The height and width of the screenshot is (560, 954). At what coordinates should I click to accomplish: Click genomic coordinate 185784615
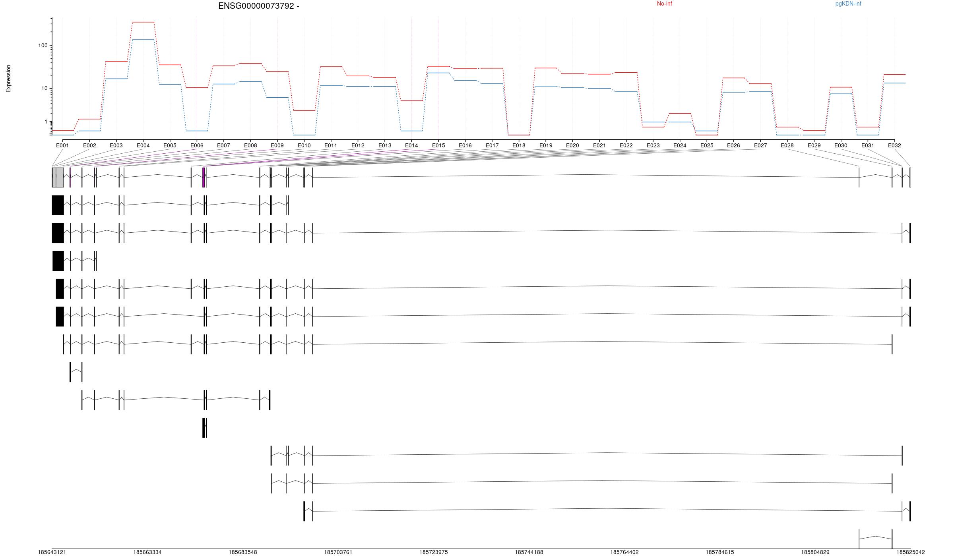tap(720, 552)
